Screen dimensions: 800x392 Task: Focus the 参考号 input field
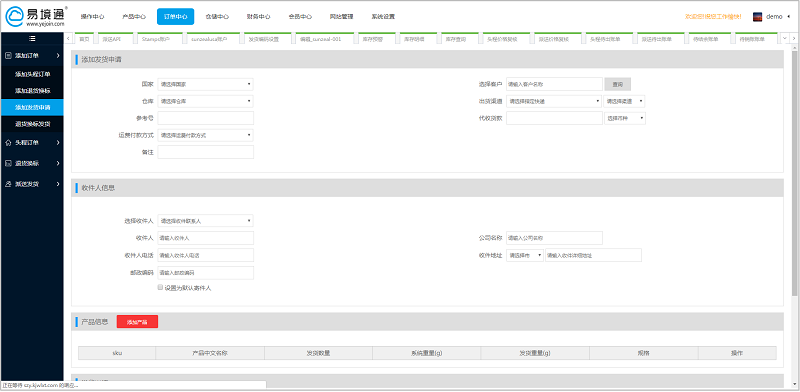click(205, 118)
